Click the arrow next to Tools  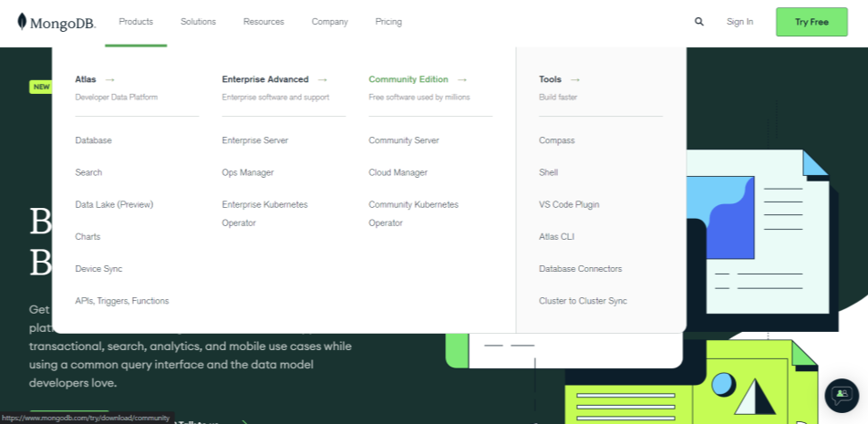(575, 79)
